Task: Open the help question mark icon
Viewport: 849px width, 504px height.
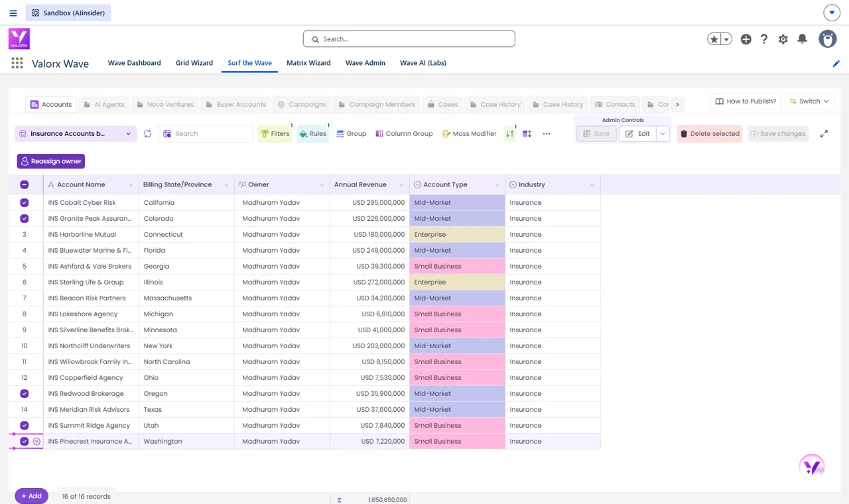Action: tap(764, 39)
